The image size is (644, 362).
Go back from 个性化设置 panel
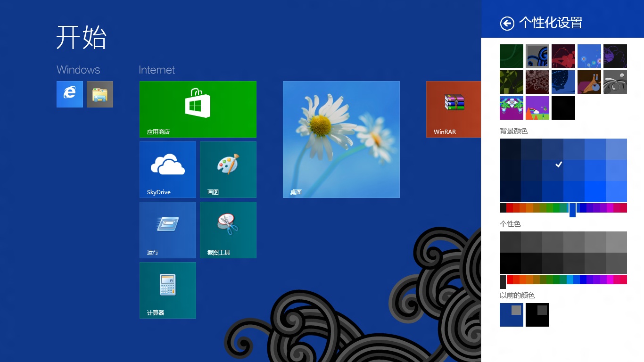(507, 23)
